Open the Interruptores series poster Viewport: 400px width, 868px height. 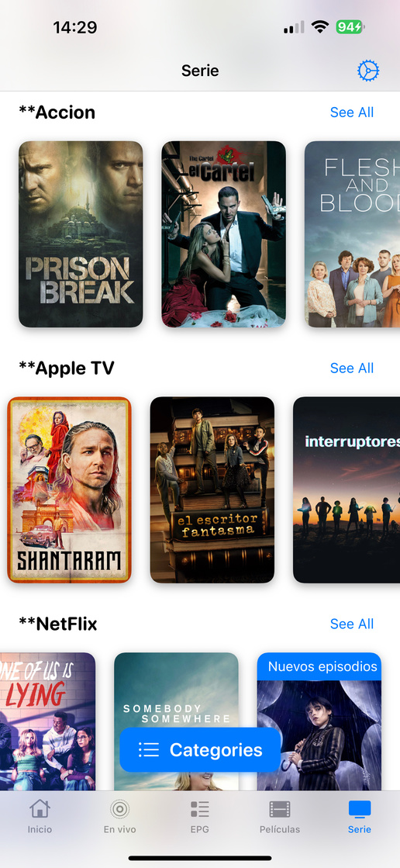(347, 490)
